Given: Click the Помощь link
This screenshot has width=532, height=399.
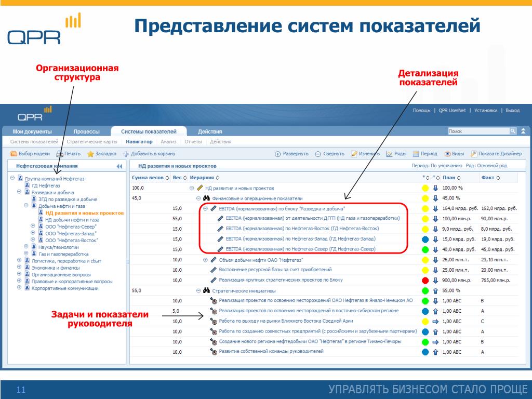Looking at the screenshot, I should point(421,111).
